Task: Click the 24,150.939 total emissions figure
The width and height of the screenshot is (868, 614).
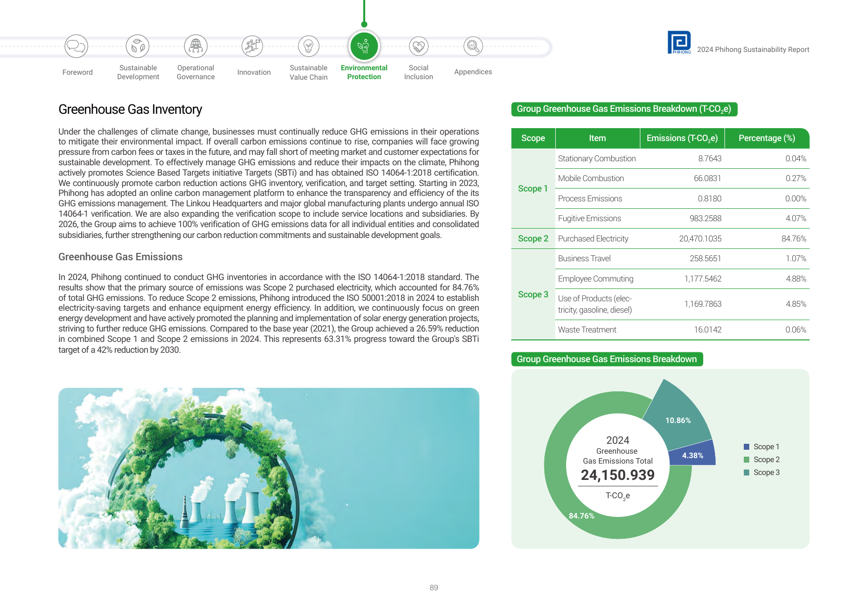Action: [x=618, y=475]
